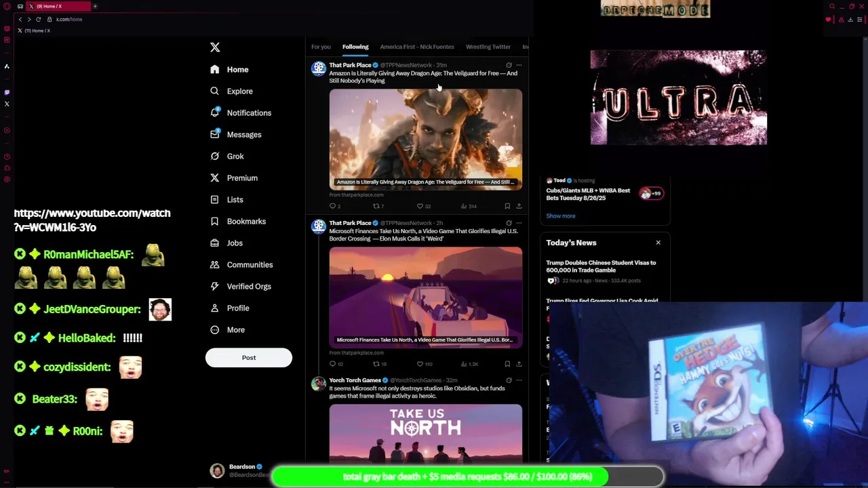Reload the page in browser toolbar
The image size is (868, 488).
click(x=38, y=19)
